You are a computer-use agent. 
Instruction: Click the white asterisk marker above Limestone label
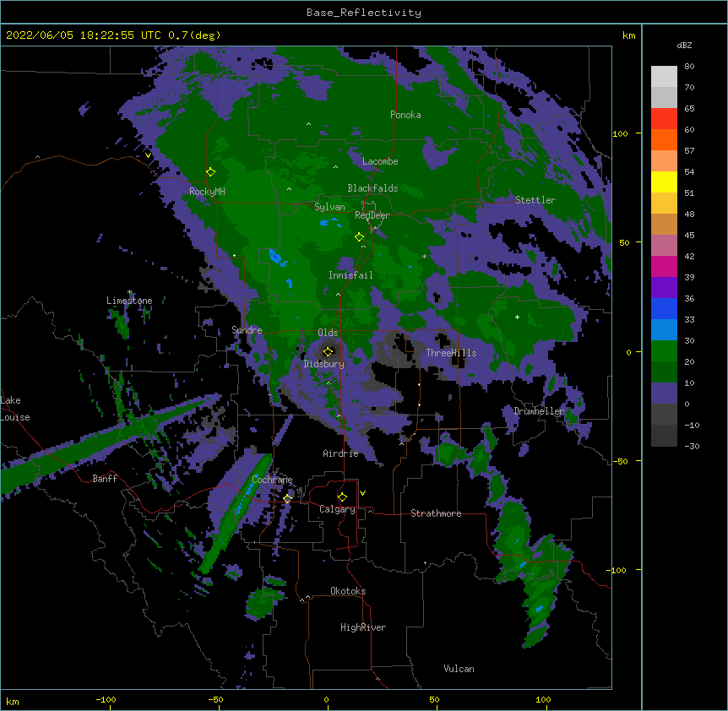point(130,292)
